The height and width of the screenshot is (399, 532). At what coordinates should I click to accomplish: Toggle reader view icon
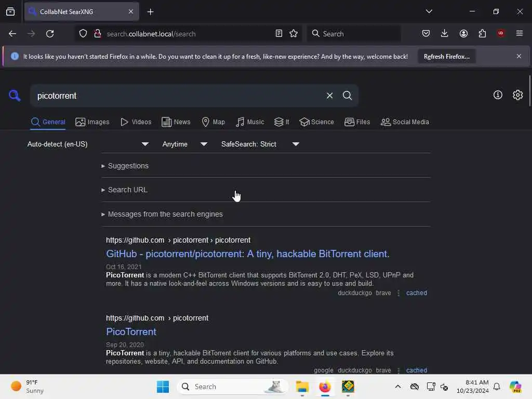tap(279, 34)
